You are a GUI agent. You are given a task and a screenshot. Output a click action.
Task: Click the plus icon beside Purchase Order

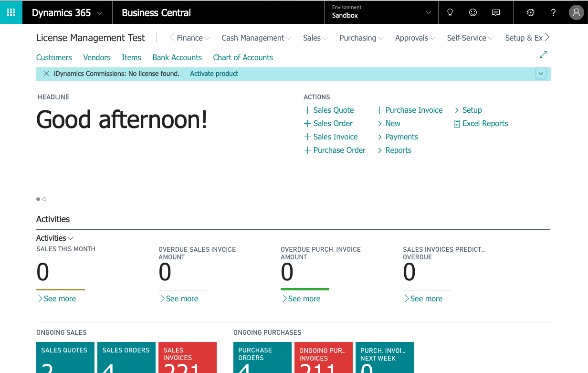pyautogui.click(x=307, y=150)
